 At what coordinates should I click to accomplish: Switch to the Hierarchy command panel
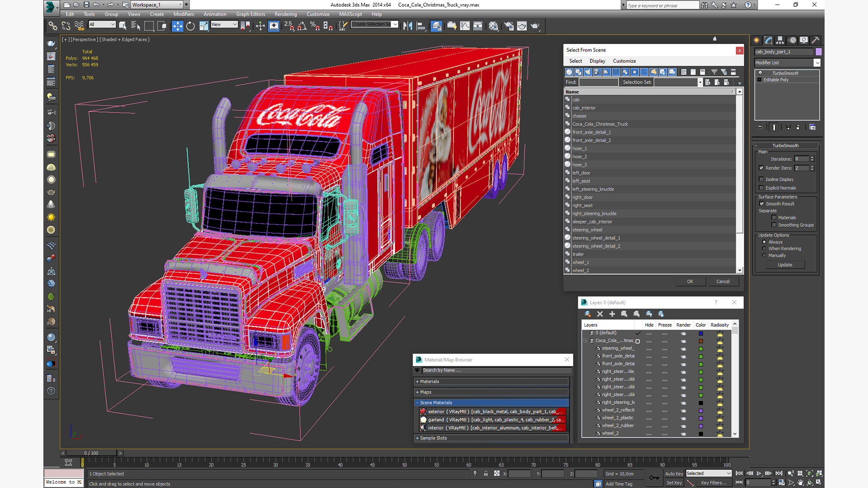tap(780, 40)
